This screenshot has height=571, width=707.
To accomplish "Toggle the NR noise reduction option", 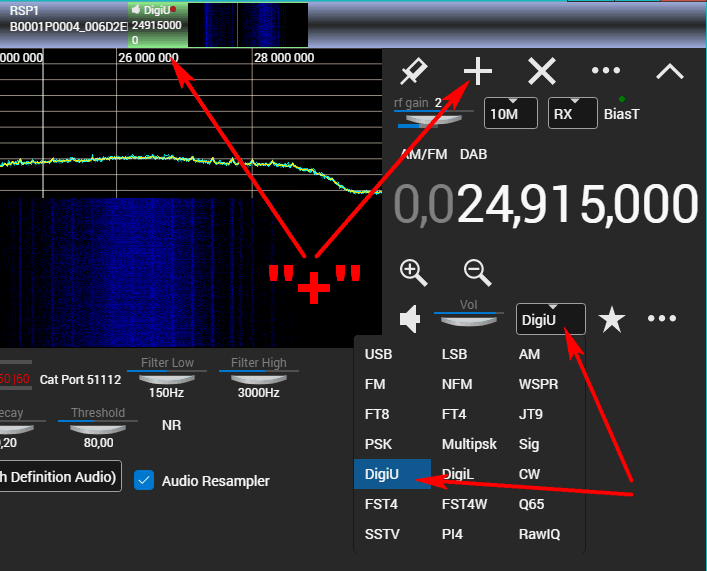I will coord(172,425).
